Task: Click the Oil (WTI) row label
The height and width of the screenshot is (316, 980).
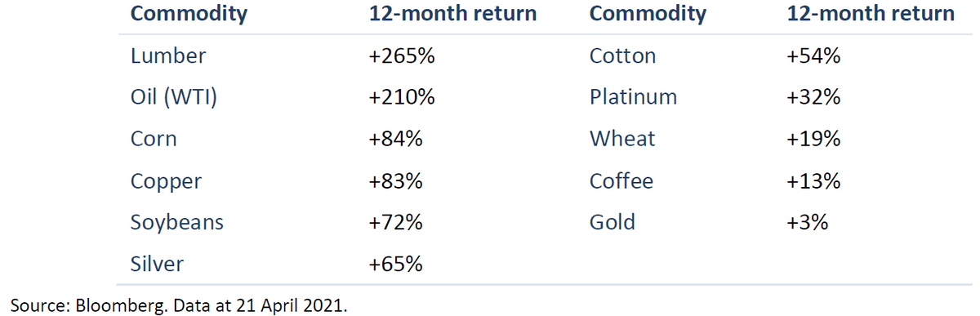Action: 176,97
